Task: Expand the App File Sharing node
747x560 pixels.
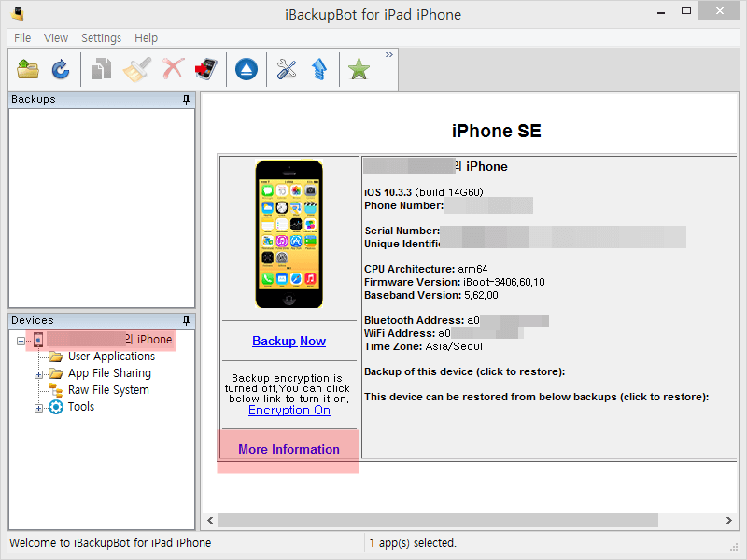Action: click(x=39, y=373)
